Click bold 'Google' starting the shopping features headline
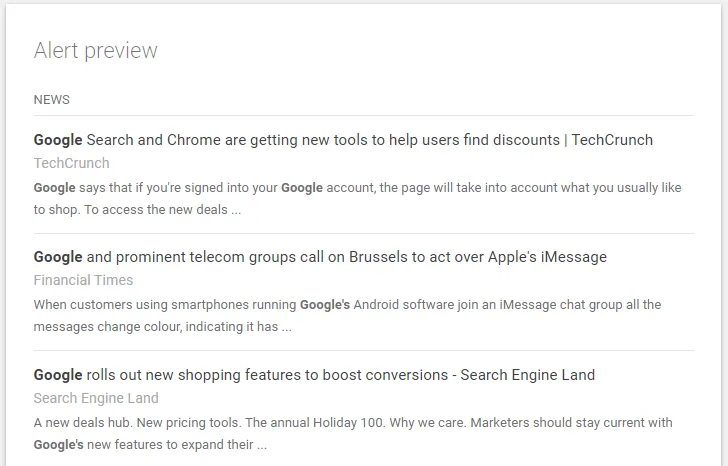Screen dimensions: 728x466 (58, 375)
